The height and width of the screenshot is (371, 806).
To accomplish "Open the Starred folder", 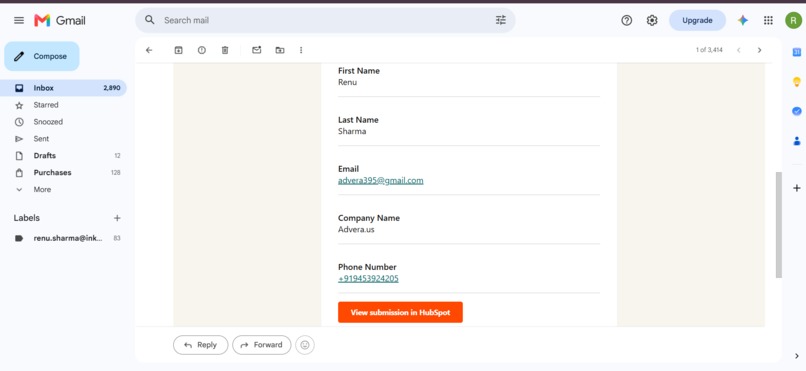I will [64, 105].
